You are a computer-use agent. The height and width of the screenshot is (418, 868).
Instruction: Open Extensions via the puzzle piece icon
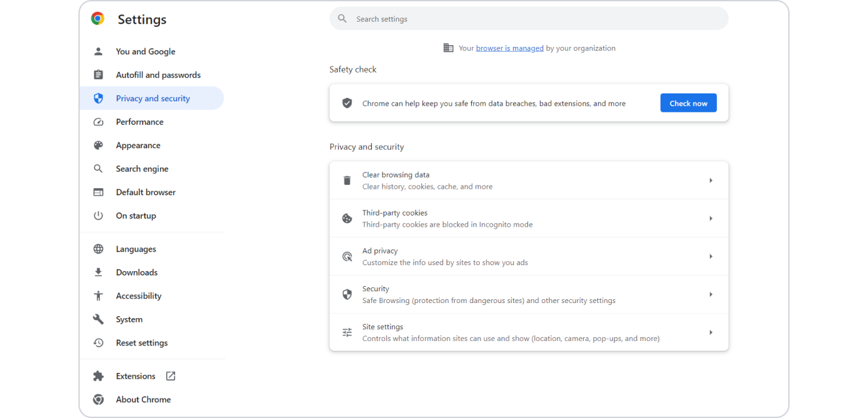click(98, 376)
